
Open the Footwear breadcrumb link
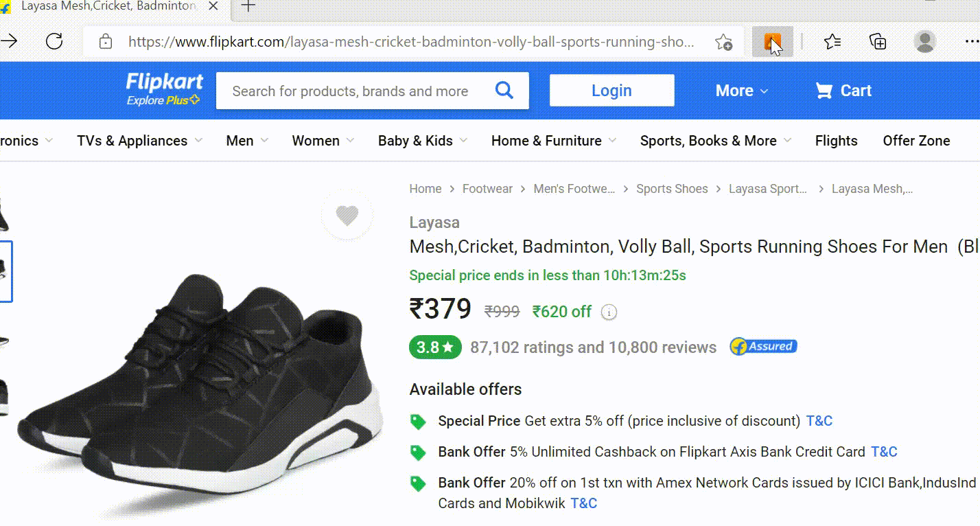coord(487,188)
